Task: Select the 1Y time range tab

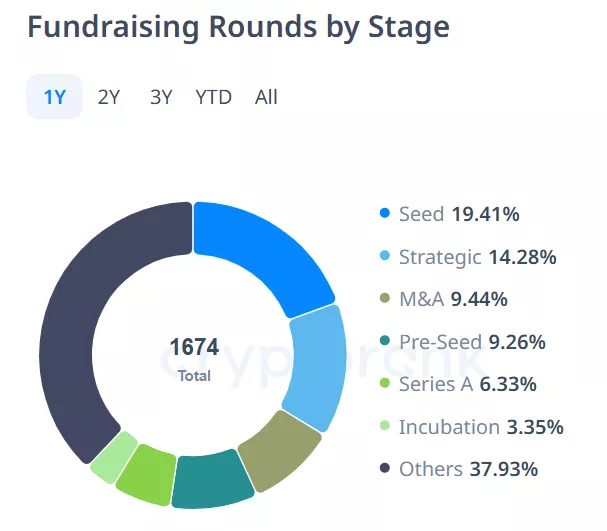Action: click(x=54, y=97)
